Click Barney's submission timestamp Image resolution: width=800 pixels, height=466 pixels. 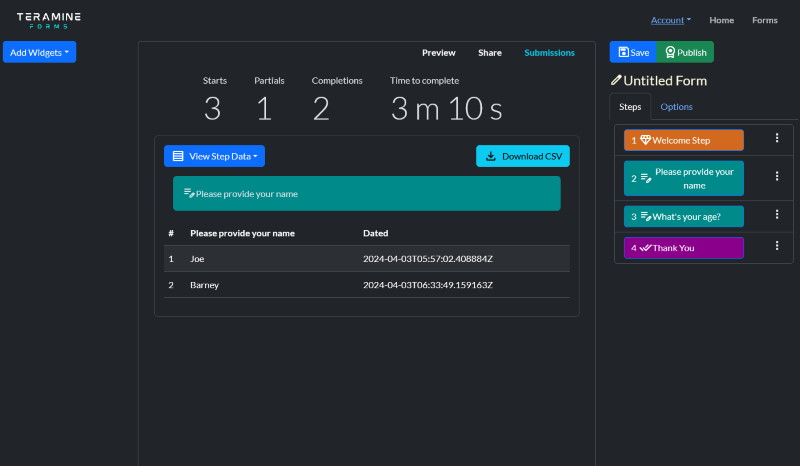pyautogui.click(x=428, y=285)
